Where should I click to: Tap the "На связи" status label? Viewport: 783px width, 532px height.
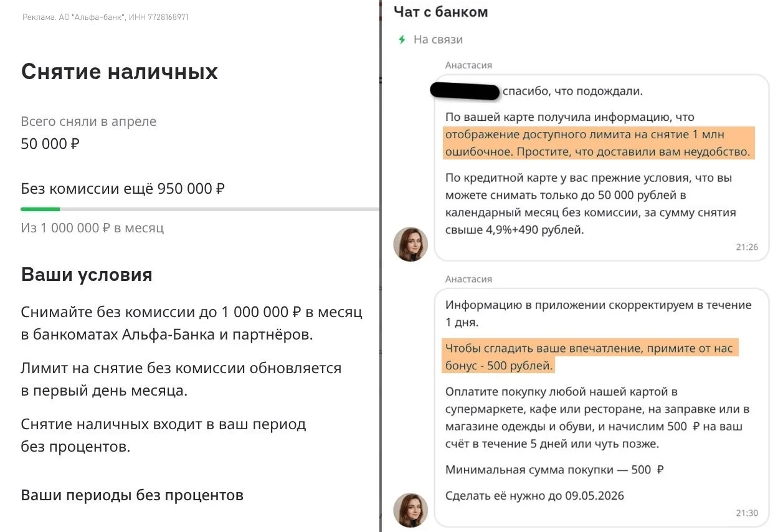point(438,40)
